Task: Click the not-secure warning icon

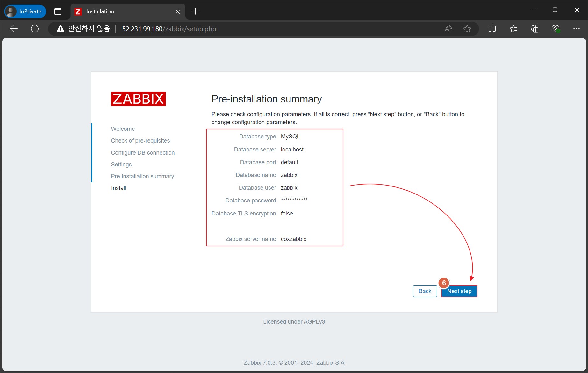Action: coord(61,29)
